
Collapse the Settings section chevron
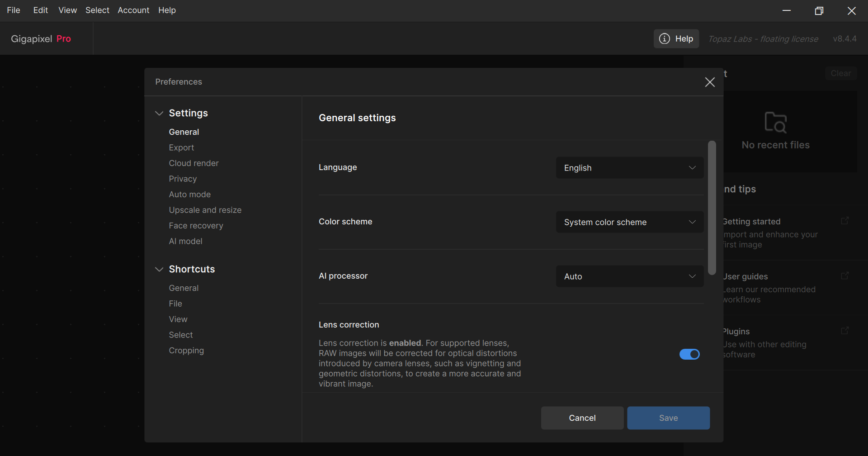(159, 113)
